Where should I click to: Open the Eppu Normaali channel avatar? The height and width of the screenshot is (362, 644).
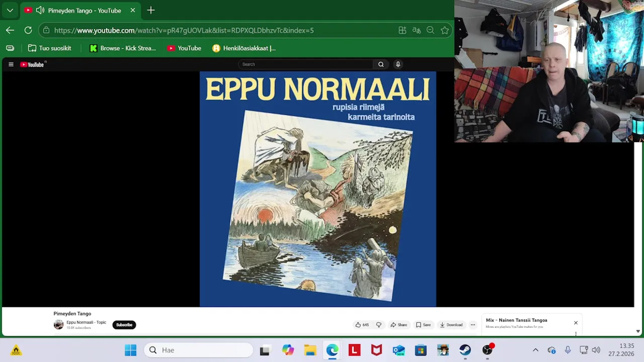click(59, 325)
